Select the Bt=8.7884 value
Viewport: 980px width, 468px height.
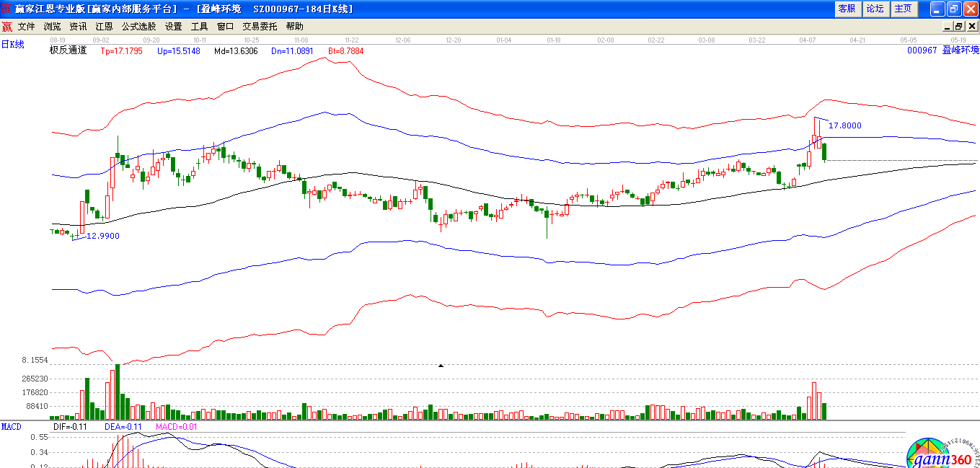[x=346, y=51]
